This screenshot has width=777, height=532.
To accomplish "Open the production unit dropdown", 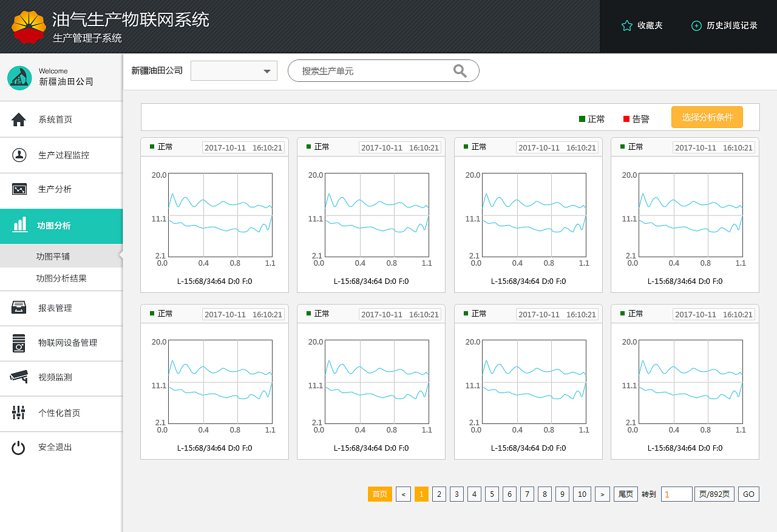I will tap(234, 70).
